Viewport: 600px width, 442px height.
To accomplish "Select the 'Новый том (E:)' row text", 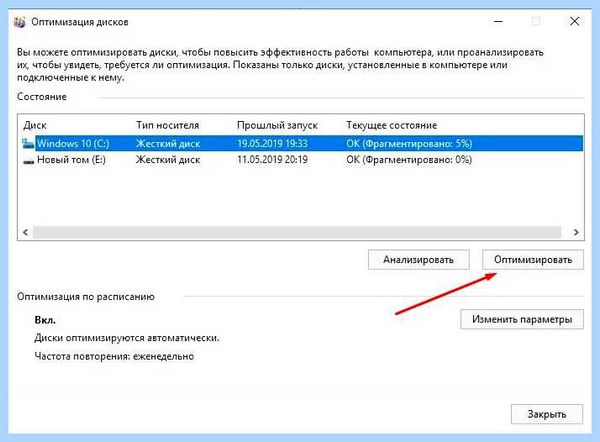I will [x=71, y=160].
